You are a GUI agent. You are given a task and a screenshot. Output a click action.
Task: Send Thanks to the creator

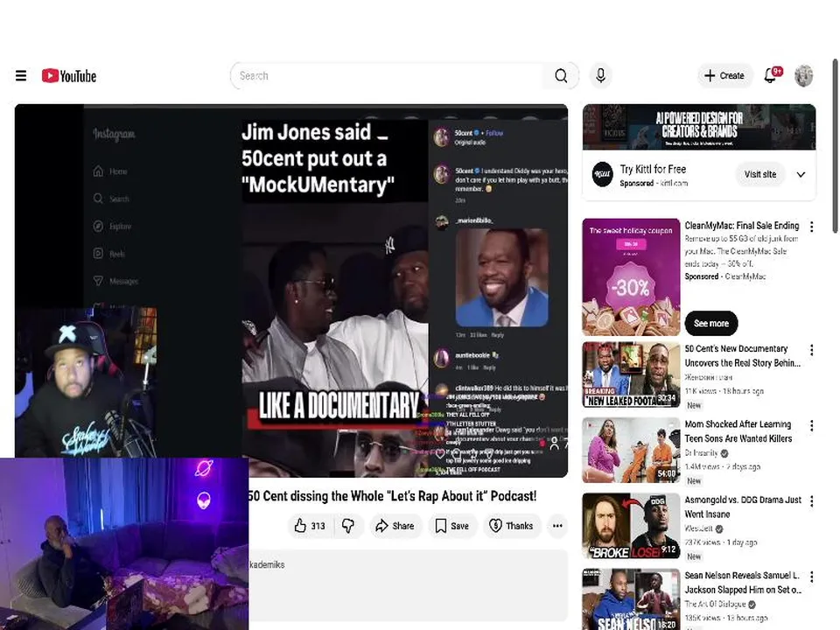[512, 526]
